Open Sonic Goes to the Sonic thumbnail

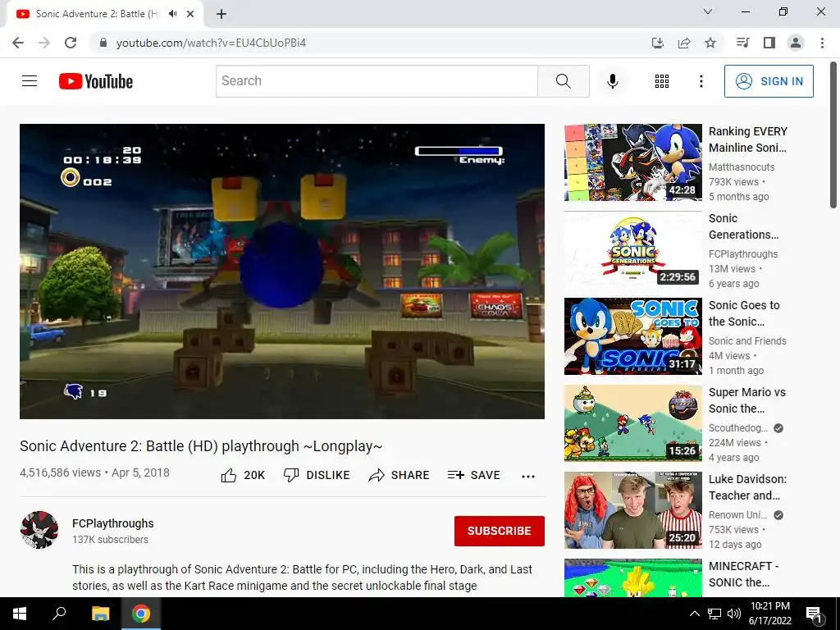[x=632, y=336]
